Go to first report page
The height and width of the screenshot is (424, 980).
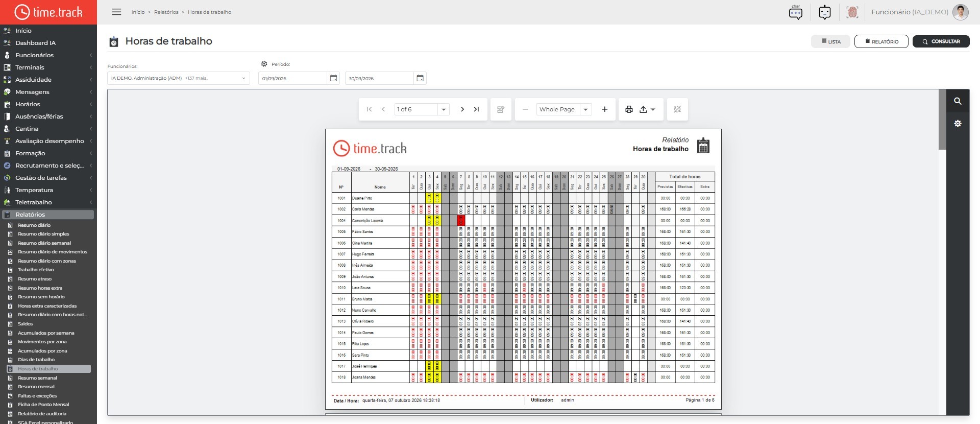pyautogui.click(x=370, y=109)
